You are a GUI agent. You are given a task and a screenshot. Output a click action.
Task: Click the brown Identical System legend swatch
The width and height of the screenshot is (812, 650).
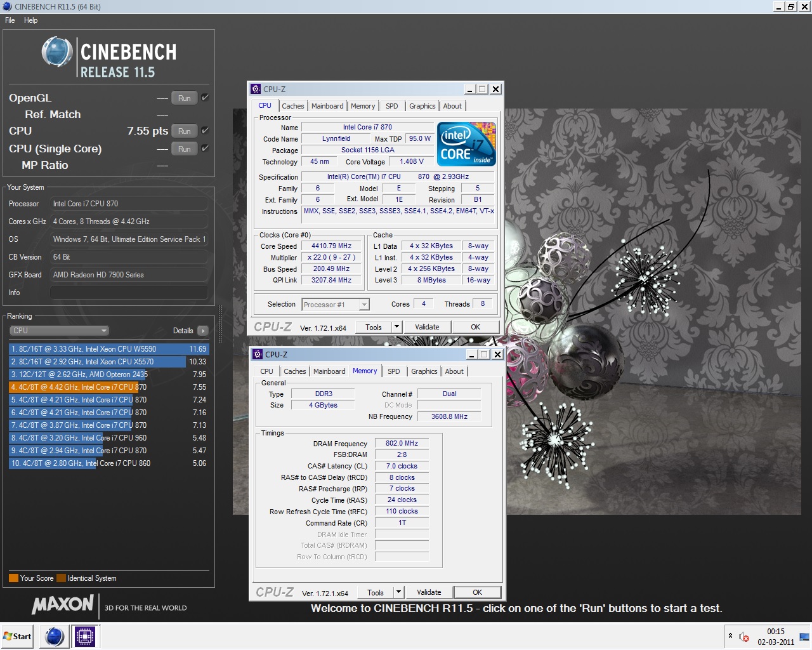click(x=61, y=578)
